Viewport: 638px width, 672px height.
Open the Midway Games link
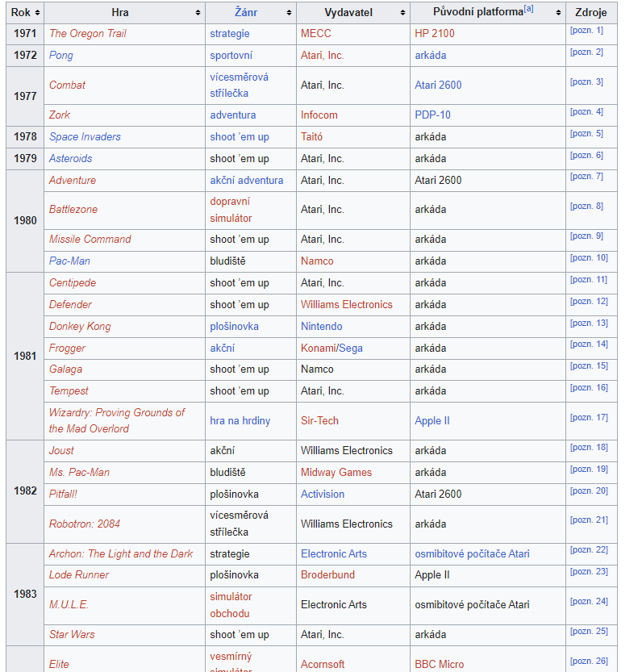click(x=336, y=472)
